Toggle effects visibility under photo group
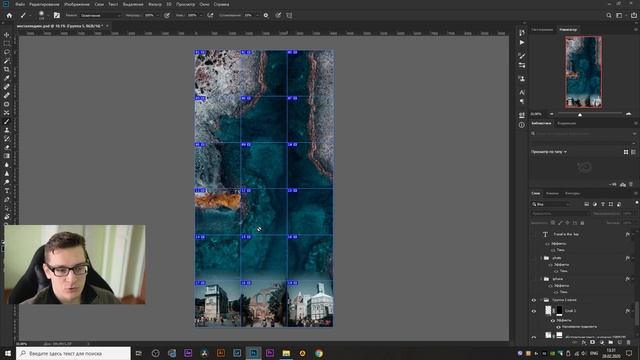Image resolution: width=640 pixels, height=360 pixels. [551, 265]
